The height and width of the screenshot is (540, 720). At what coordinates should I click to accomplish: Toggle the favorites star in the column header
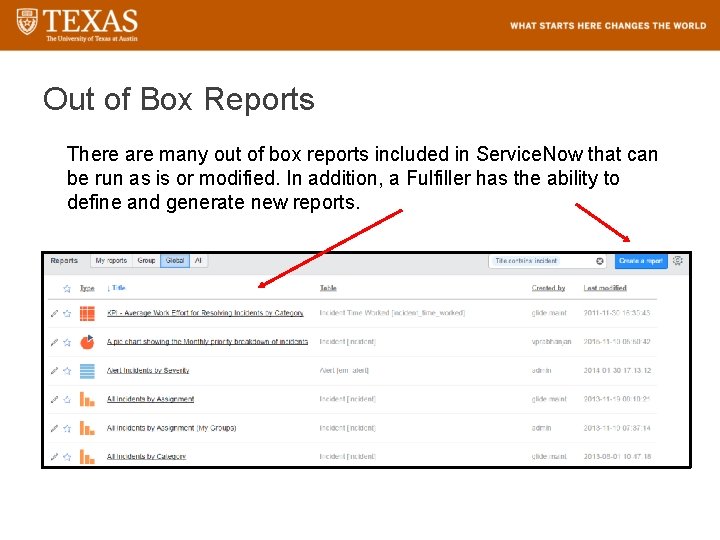(67, 288)
